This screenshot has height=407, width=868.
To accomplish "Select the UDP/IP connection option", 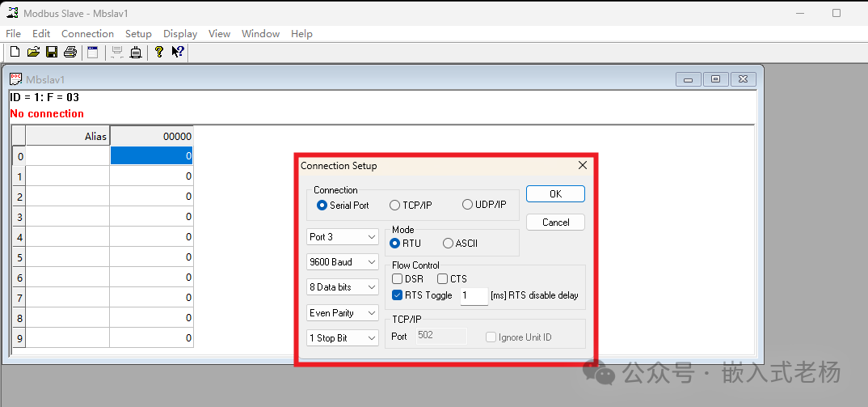I will [x=484, y=205].
